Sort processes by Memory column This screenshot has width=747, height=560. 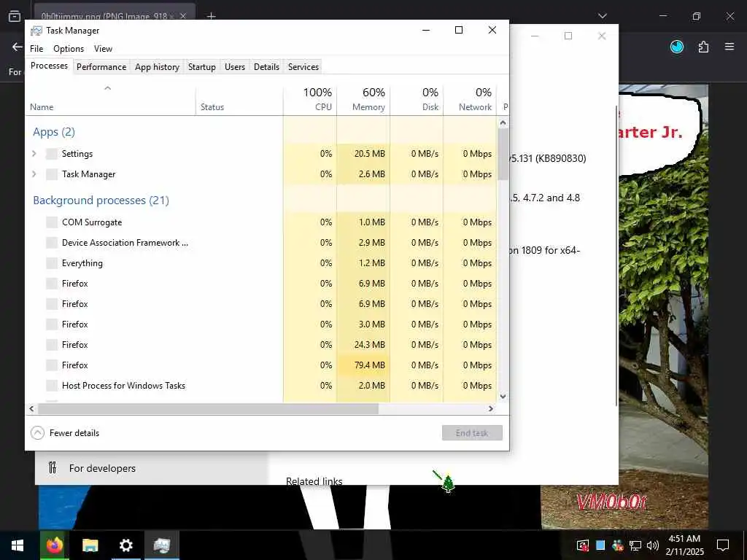coord(363,99)
